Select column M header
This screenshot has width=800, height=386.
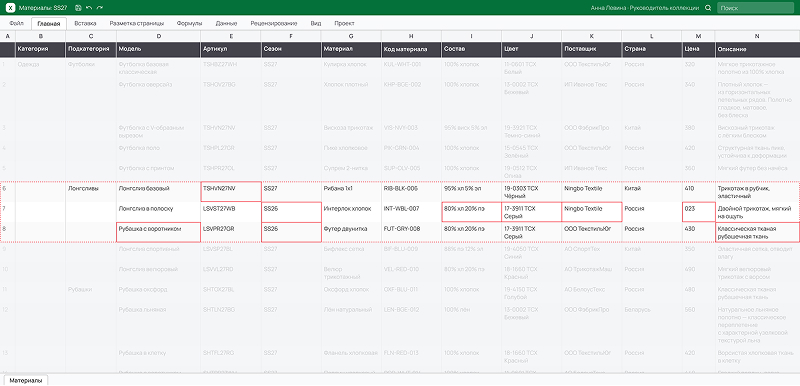click(x=698, y=36)
